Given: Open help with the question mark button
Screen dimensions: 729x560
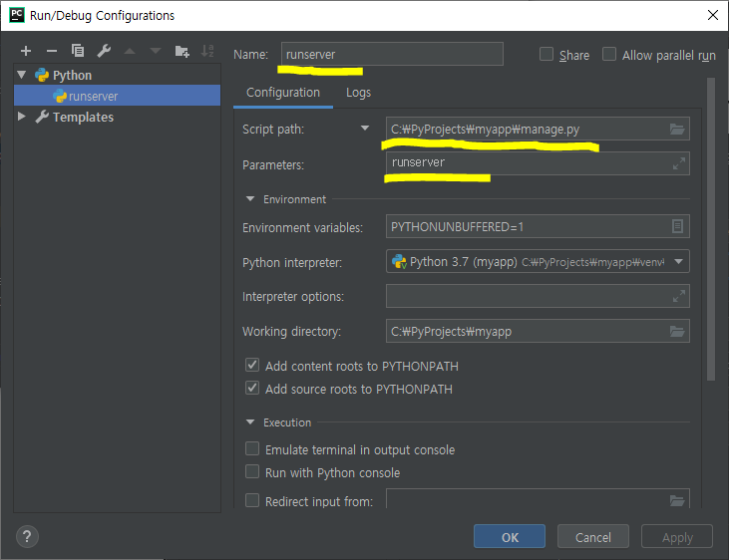Looking at the screenshot, I should (27, 536).
